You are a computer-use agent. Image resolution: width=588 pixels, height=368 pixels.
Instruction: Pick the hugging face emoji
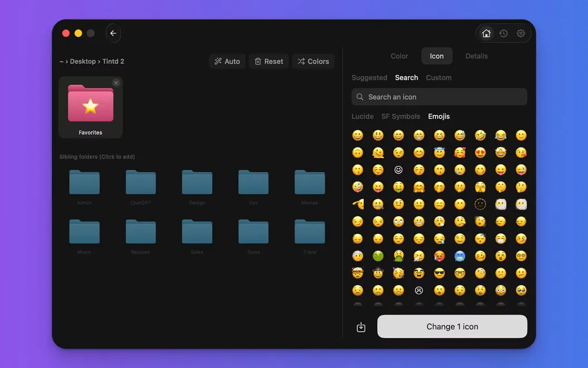tap(419, 187)
